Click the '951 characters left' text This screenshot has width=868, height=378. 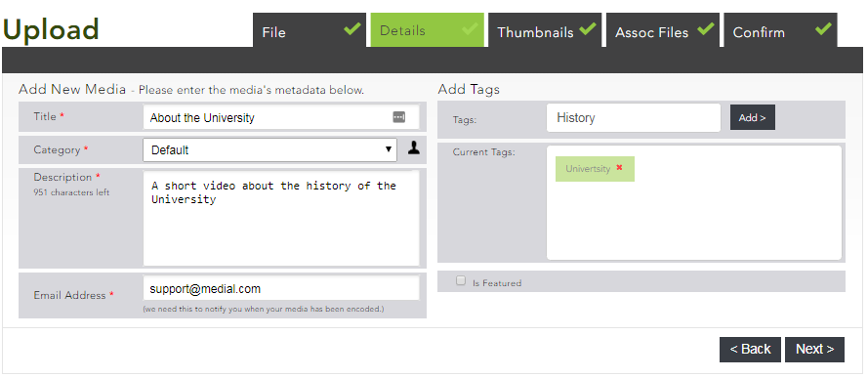tap(71, 192)
